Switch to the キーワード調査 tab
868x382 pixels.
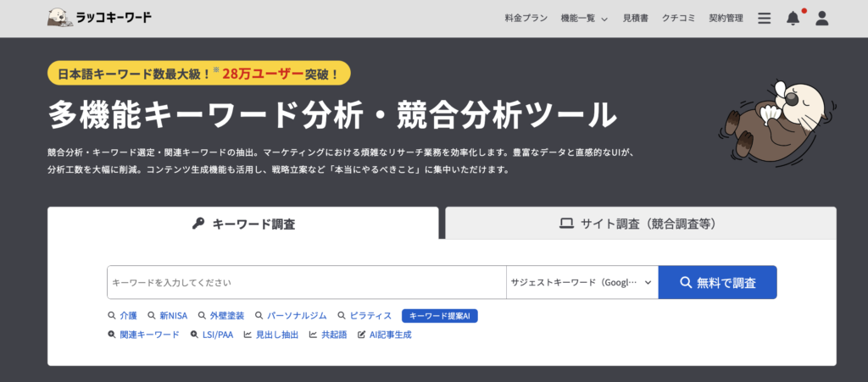[x=243, y=224]
